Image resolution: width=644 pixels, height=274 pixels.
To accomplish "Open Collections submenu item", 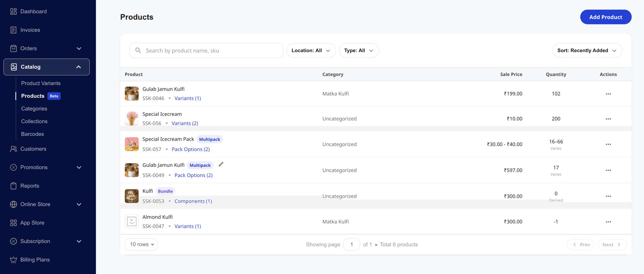I will click(34, 121).
